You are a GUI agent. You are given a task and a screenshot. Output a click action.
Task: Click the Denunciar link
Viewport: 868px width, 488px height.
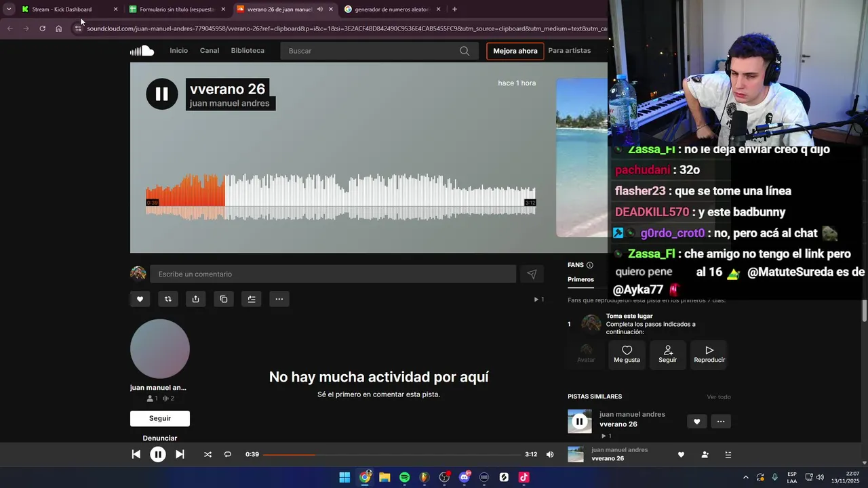[160, 438]
